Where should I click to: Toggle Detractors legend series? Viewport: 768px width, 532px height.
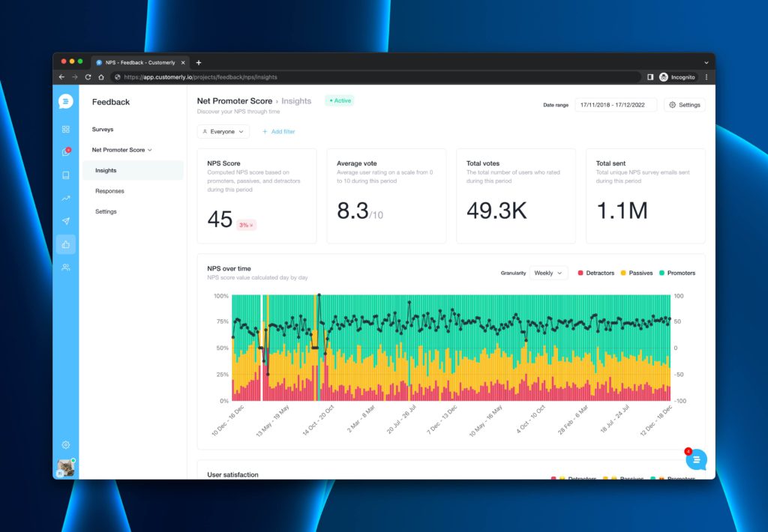[596, 273]
